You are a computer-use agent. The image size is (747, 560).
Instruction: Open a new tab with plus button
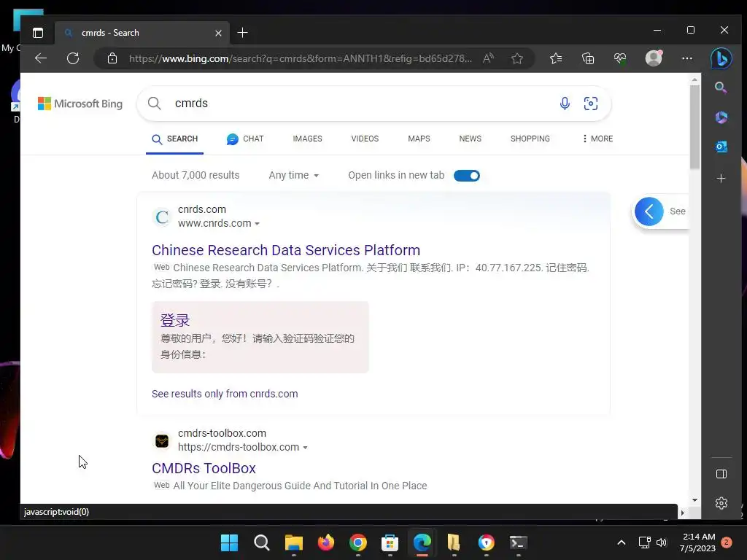(242, 32)
